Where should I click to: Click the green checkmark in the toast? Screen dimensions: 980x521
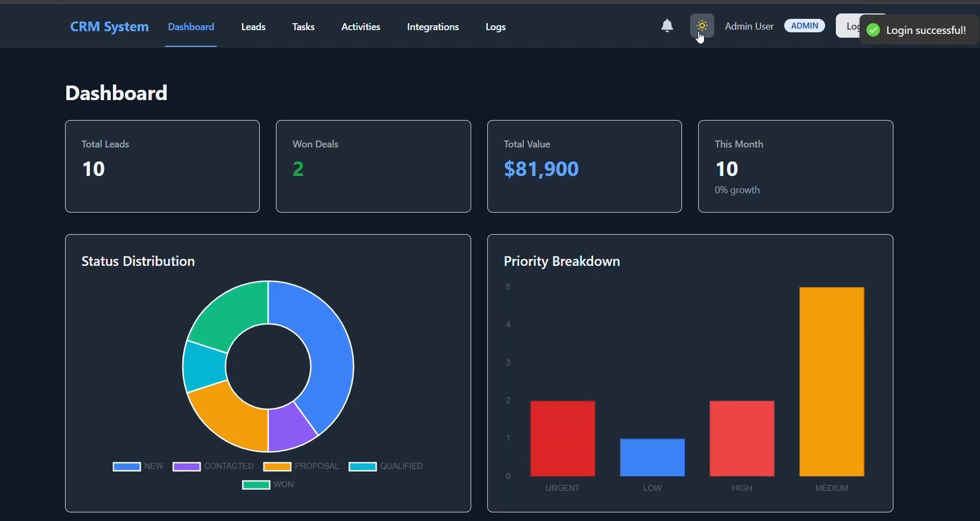pos(873,30)
